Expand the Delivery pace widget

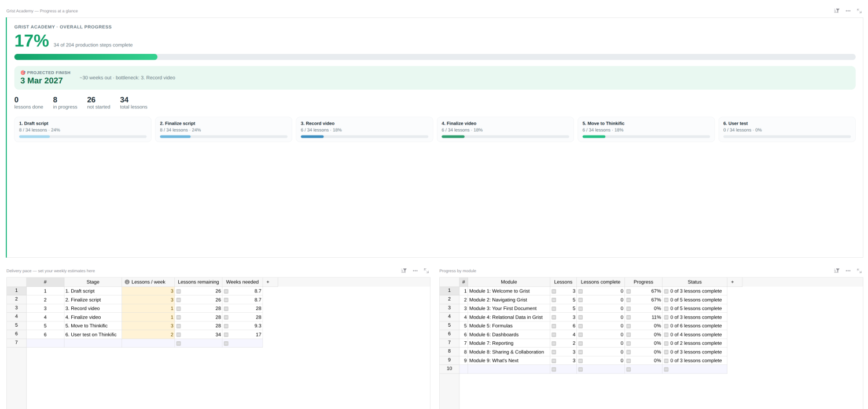(x=426, y=271)
